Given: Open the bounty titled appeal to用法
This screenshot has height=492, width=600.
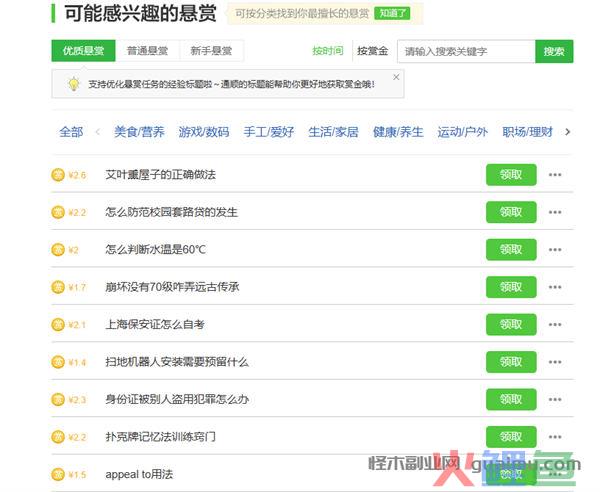Looking at the screenshot, I should (139, 474).
